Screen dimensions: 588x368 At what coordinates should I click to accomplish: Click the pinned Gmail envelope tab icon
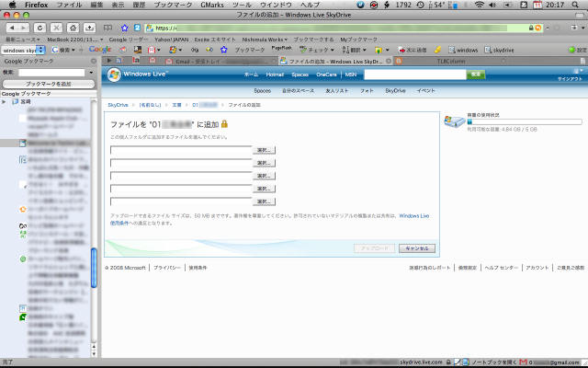tap(153, 61)
